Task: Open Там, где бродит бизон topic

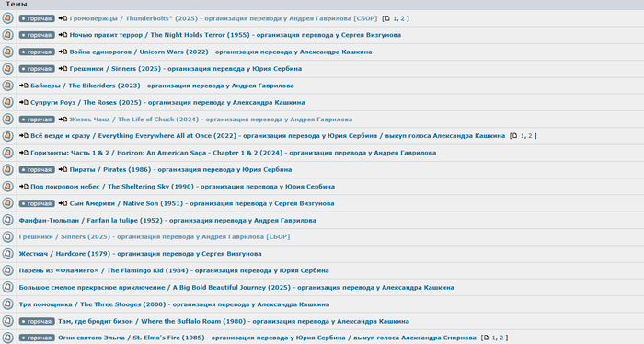Action: pos(234,321)
